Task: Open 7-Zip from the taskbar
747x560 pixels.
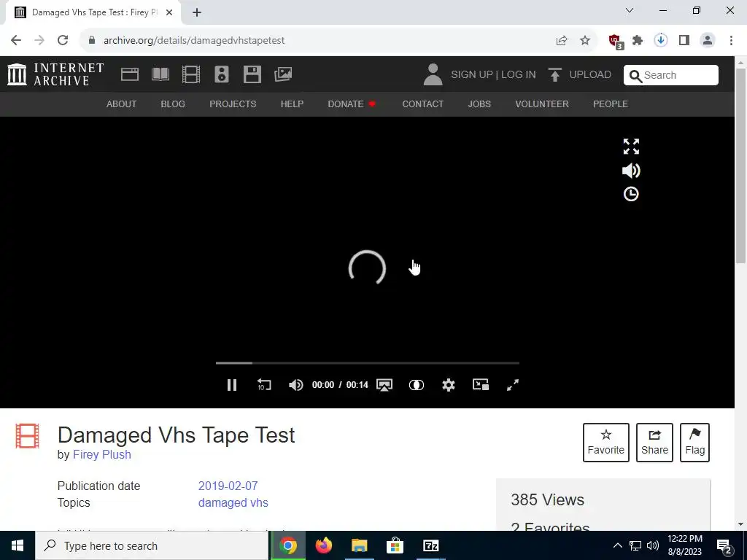Action: [x=430, y=545]
